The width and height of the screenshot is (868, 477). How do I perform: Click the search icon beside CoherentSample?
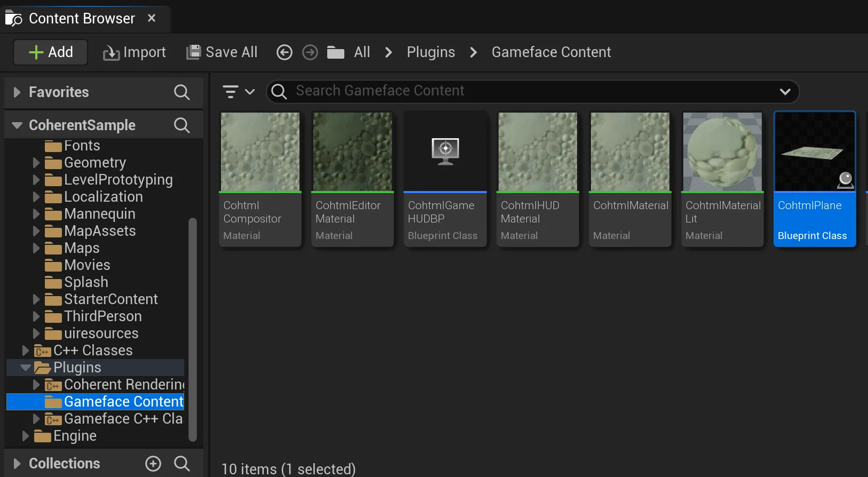click(182, 125)
